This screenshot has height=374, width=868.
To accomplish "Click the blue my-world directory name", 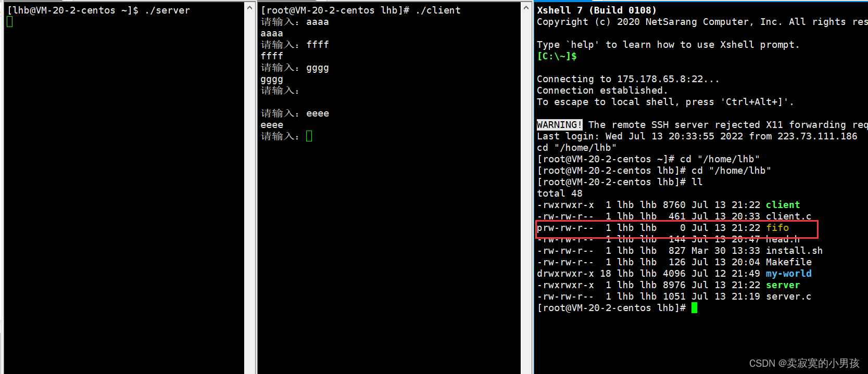I will click(x=789, y=274).
